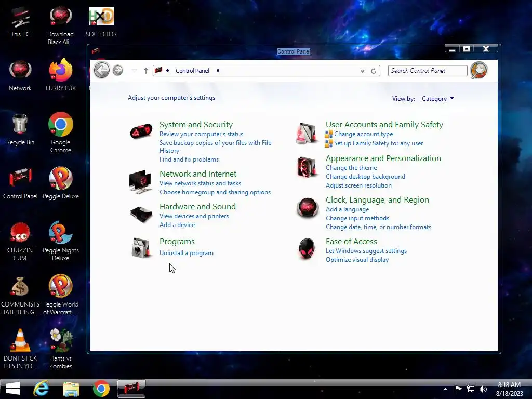Click Let Windows suggest settings link

coord(366,251)
